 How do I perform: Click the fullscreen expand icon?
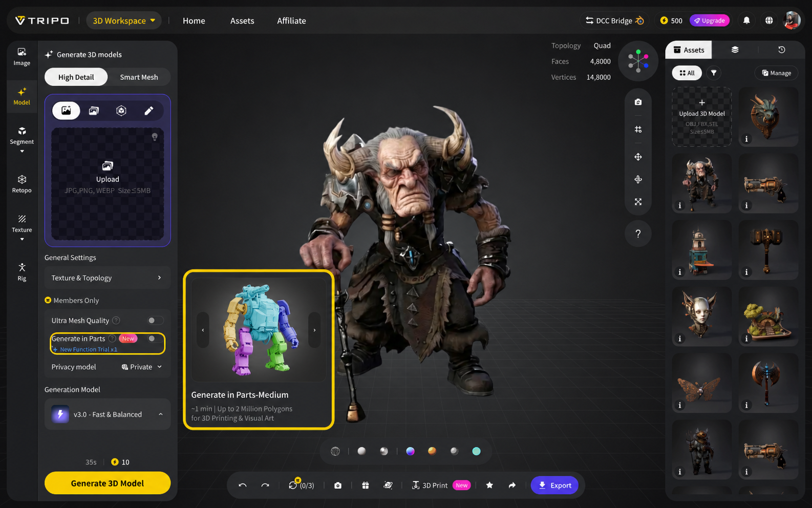[638, 202]
